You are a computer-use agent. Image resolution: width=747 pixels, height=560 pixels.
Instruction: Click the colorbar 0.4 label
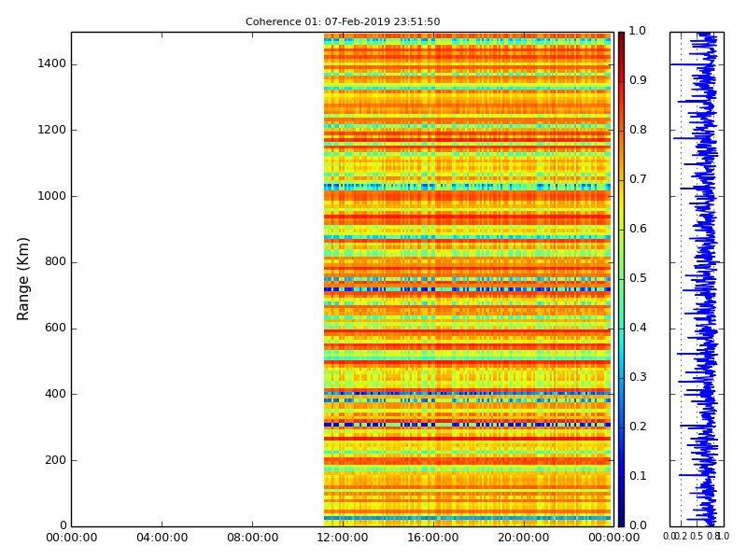[x=638, y=329]
